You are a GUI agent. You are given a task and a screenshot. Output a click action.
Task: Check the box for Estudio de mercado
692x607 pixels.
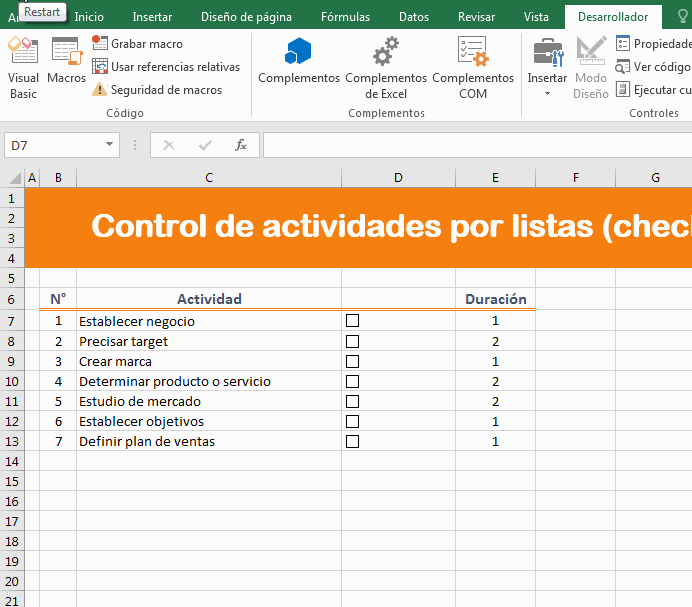pyautogui.click(x=352, y=401)
